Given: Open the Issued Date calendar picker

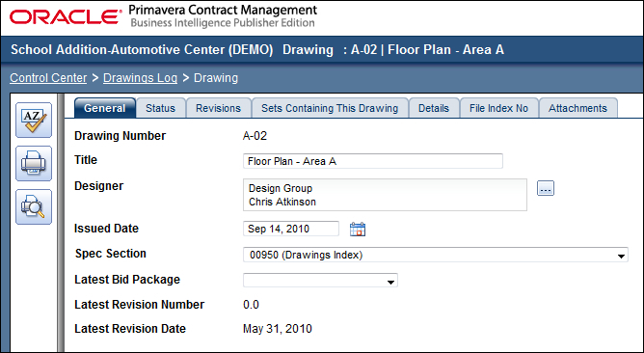Looking at the screenshot, I should (x=358, y=229).
